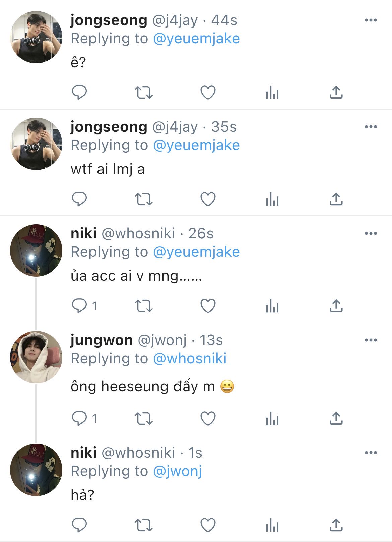Image resolution: width=392 pixels, height=542 pixels.
Task: View analytics for jongseong's "ê?" tweet
Action: [272, 92]
